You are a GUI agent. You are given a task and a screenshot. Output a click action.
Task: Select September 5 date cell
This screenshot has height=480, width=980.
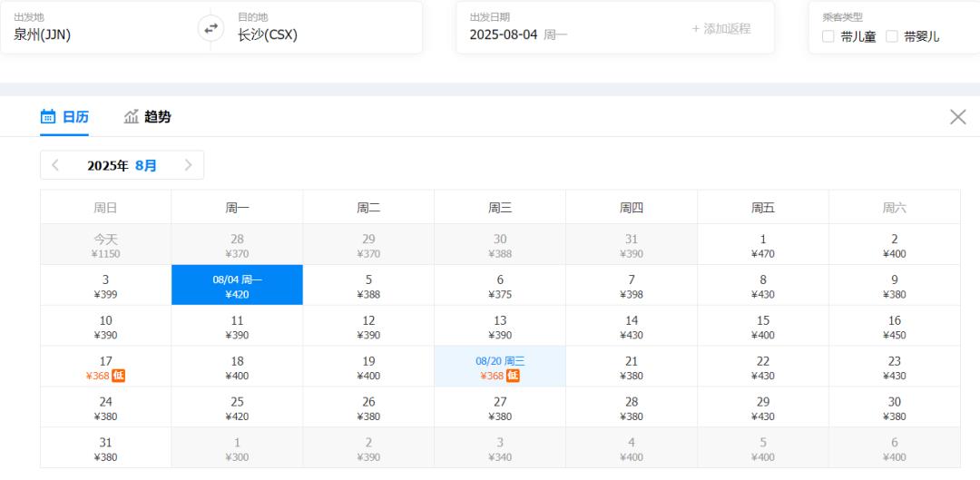point(763,447)
